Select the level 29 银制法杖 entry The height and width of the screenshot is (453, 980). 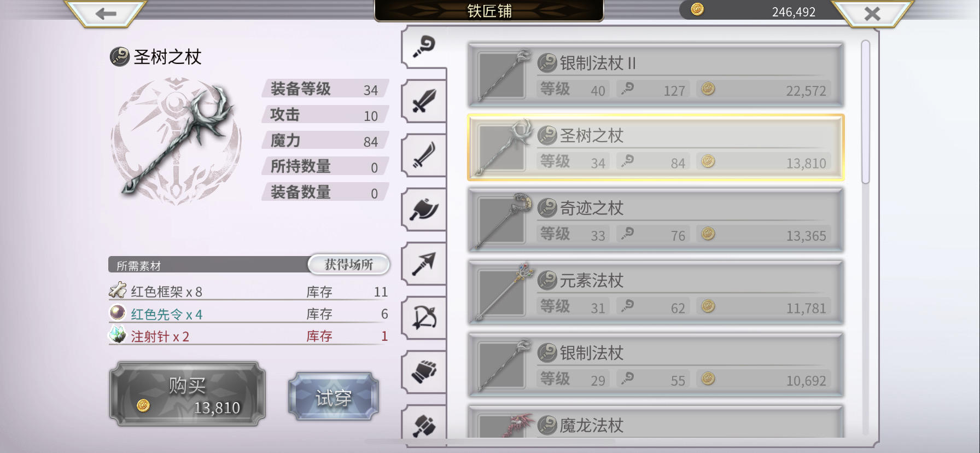(x=656, y=365)
